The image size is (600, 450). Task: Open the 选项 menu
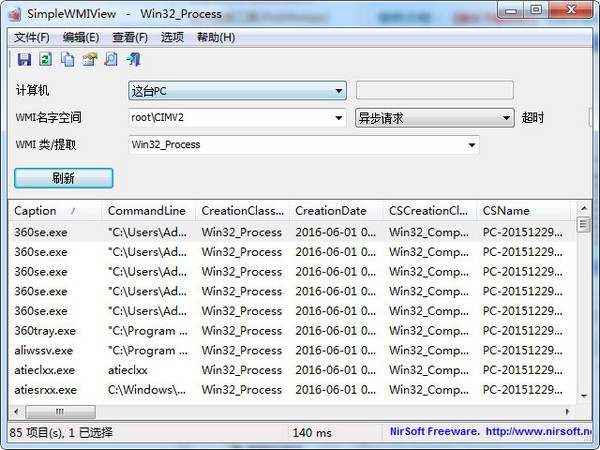[172, 37]
